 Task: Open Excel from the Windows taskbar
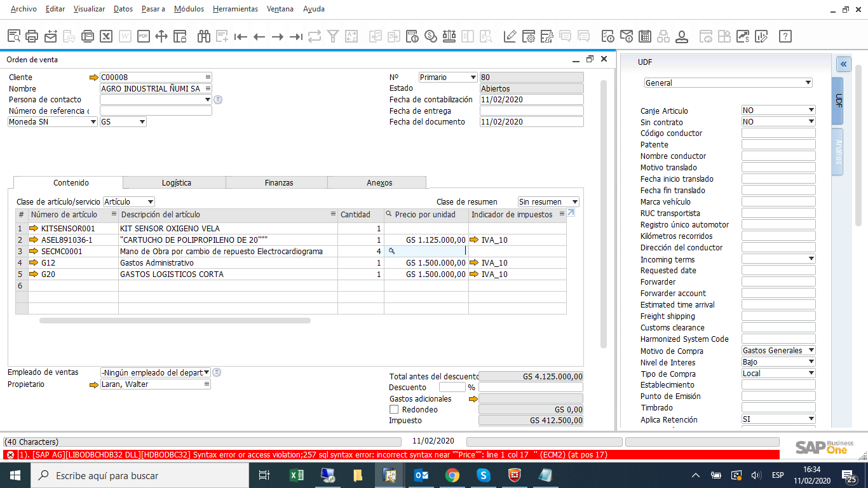pyautogui.click(x=297, y=475)
